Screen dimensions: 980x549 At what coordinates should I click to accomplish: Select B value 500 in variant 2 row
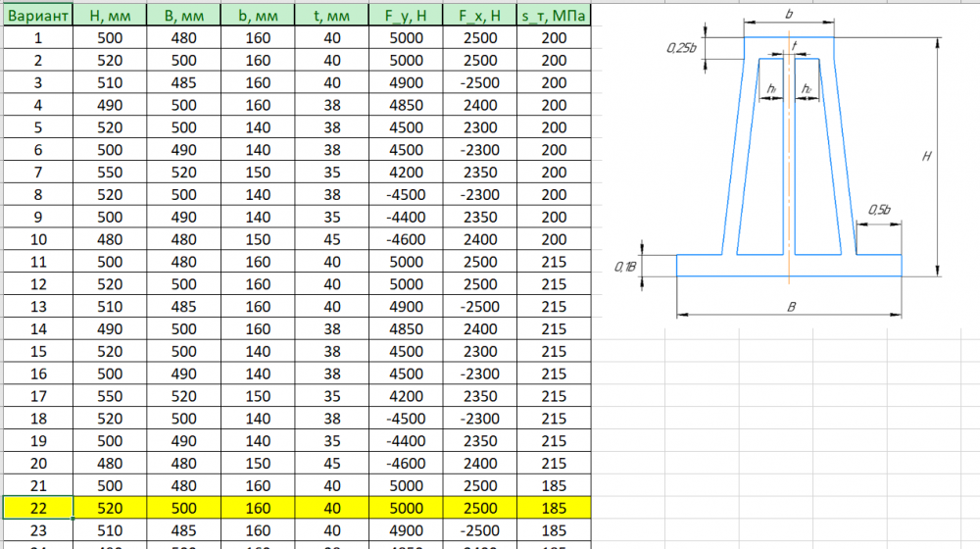[x=184, y=61]
